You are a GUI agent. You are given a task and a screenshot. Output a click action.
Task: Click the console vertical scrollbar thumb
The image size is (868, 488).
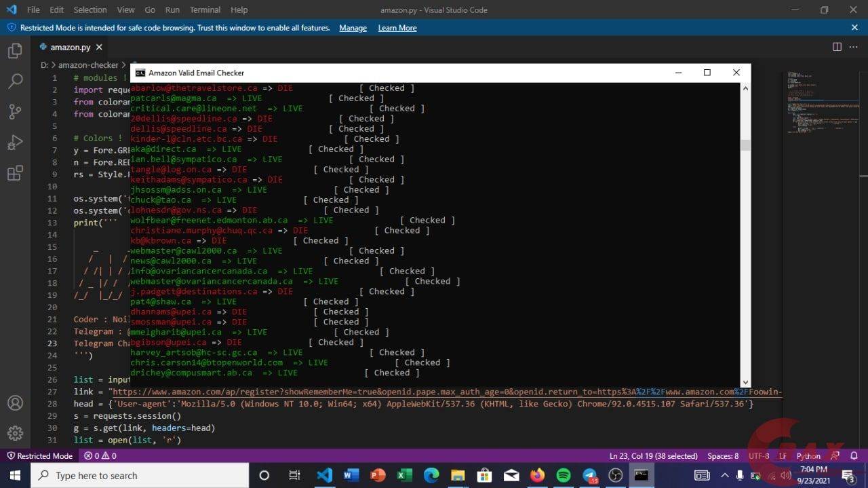click(x=745, y=145)
